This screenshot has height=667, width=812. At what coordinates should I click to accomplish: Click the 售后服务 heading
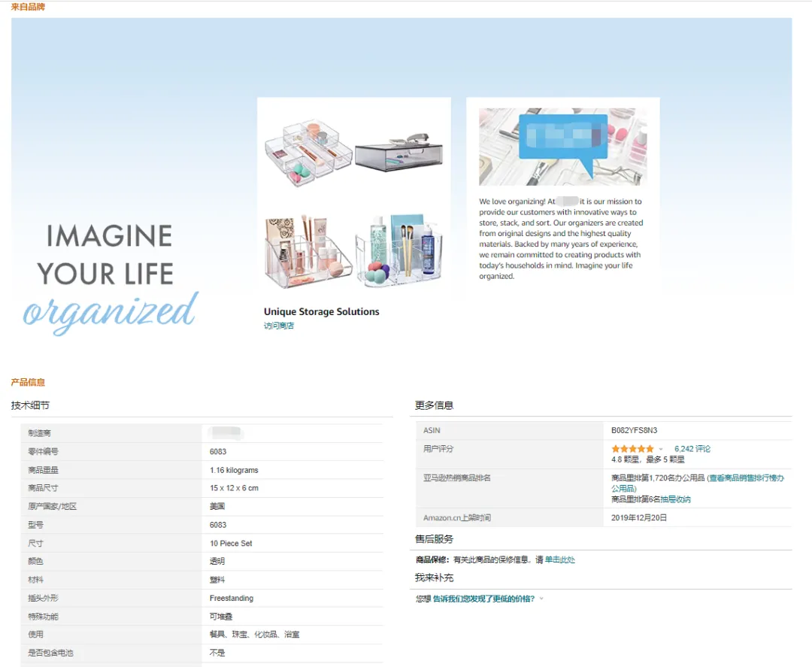coord(434,539)
